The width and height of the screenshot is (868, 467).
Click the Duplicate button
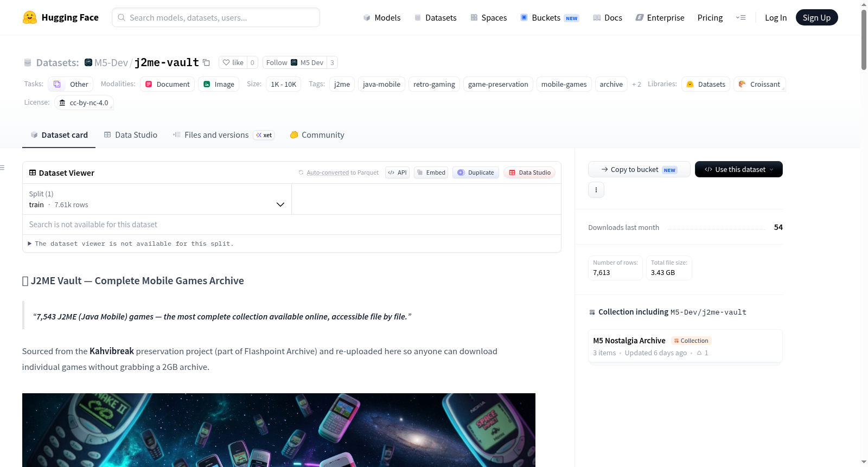pos(476,172)
